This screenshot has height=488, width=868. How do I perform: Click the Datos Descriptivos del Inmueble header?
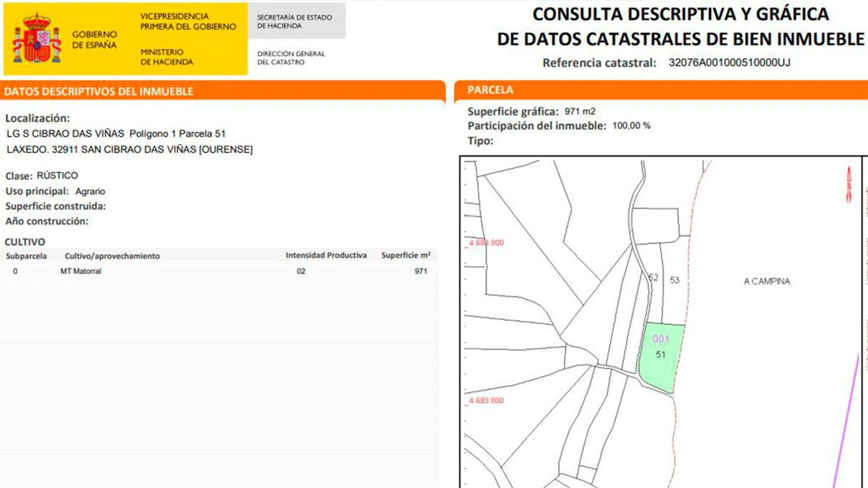[x=98, y=91]
